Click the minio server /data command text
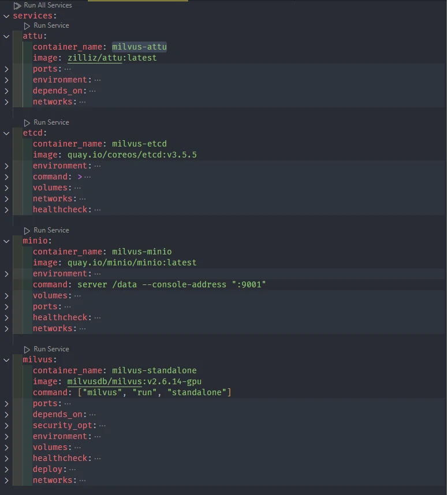 point(171,284)
